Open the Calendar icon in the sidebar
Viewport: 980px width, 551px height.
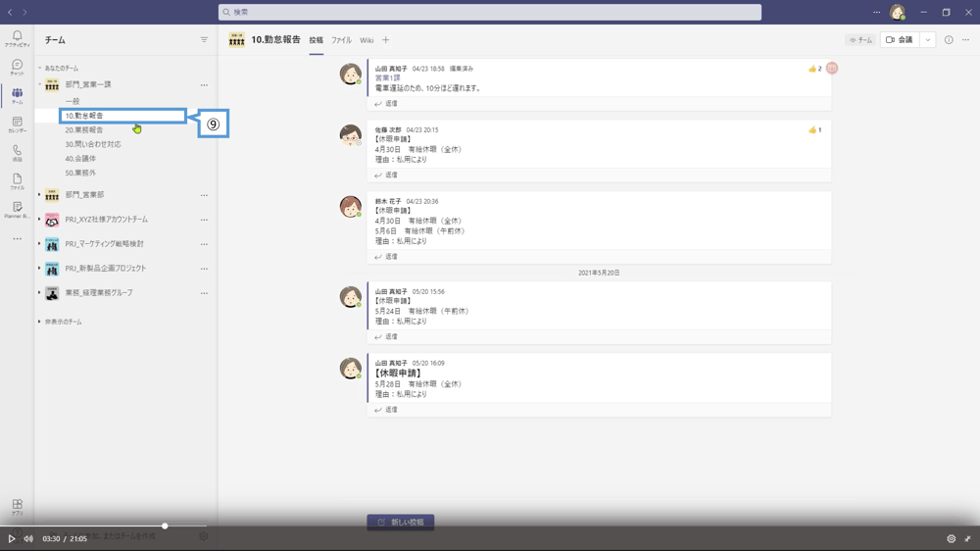17,125
